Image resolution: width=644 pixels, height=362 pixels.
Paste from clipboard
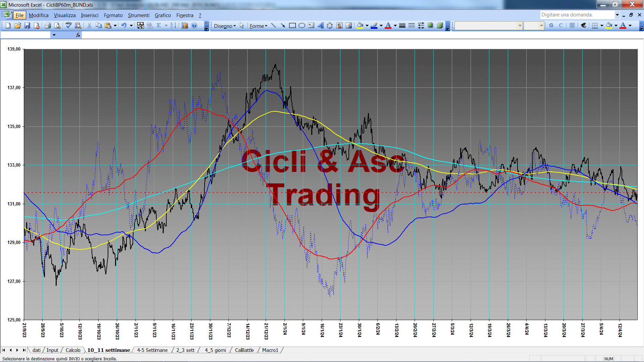point(108,25)
